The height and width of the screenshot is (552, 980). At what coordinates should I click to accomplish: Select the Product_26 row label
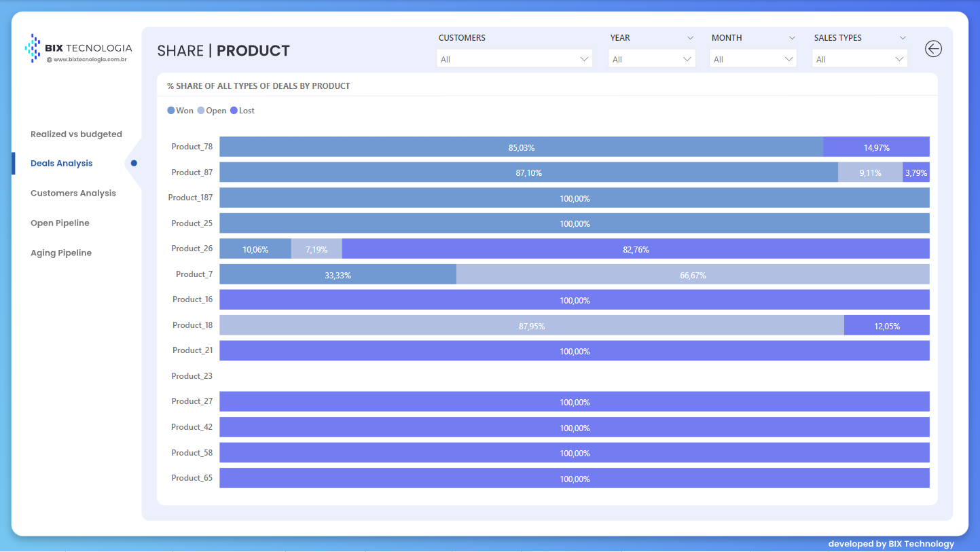click(192, 249)
